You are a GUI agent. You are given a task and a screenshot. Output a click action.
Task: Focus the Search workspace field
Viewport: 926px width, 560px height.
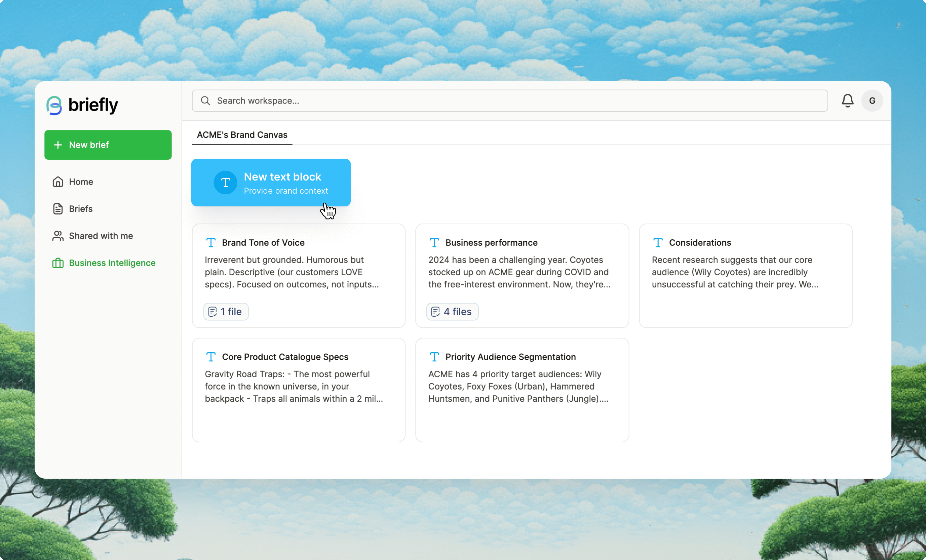point(510,101)
